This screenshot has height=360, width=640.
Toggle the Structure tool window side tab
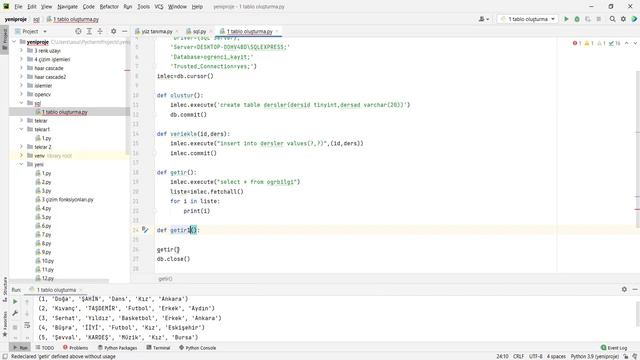coord(4,289)
